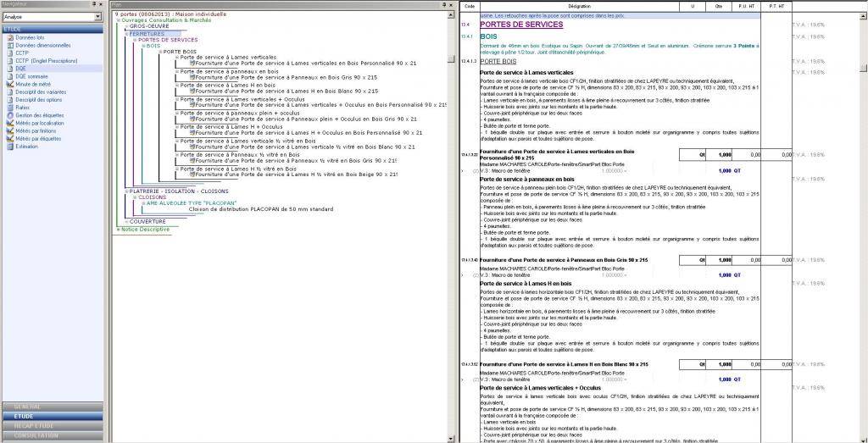The height and width of the screenshot is (443, 868).
Task: Select Cloison de distribution PLACOPAN de 50 mm
Action: coord(261,209)
